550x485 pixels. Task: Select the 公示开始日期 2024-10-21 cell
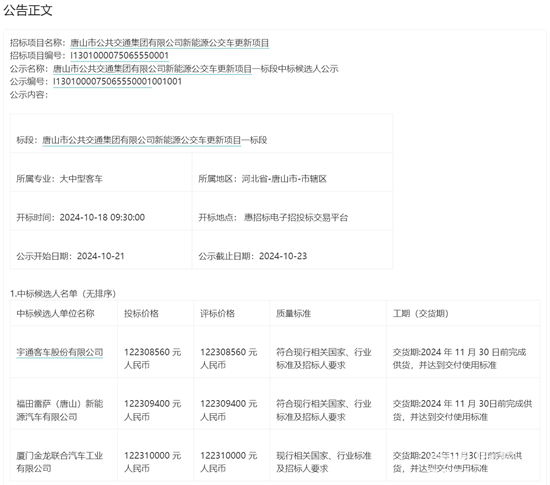point(101,250)
